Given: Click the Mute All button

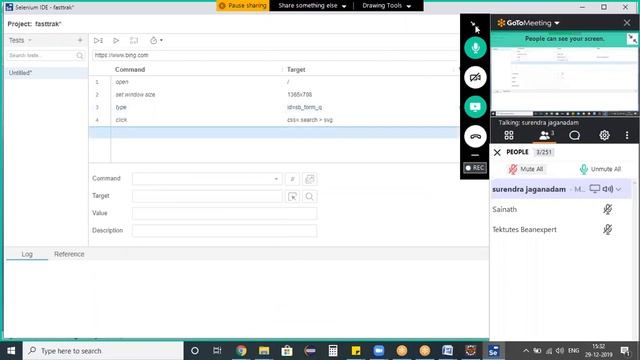Looking at the screenshot, I should click(x=526, y=169).
